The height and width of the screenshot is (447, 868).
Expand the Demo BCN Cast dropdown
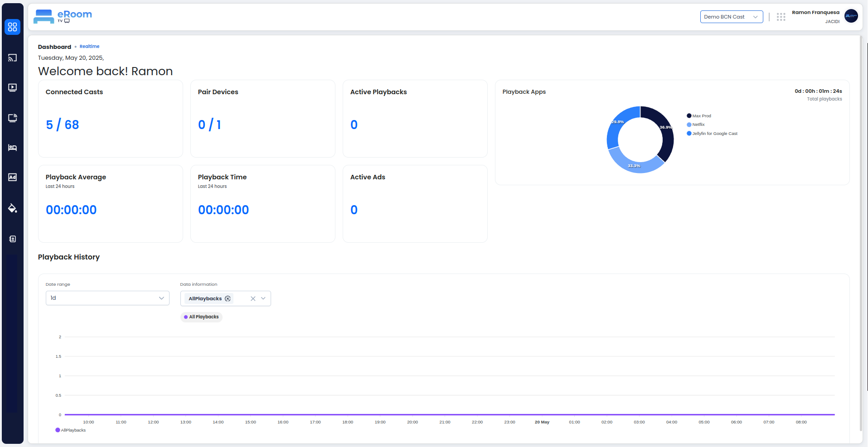pos(732,17)
